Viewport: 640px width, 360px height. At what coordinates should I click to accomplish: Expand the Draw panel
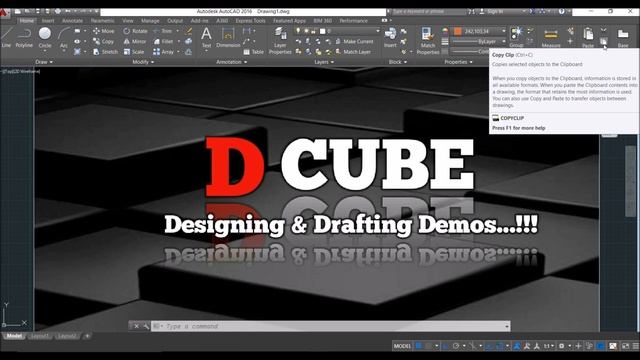click(x=44, y=62)
